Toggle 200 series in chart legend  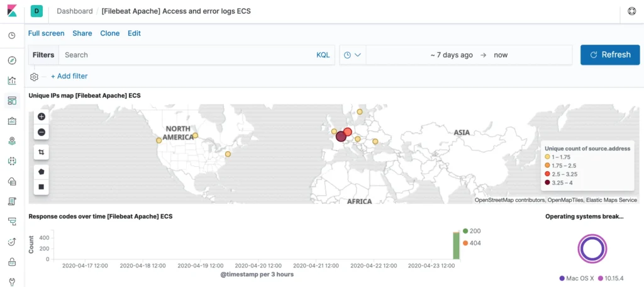[472, 231]
